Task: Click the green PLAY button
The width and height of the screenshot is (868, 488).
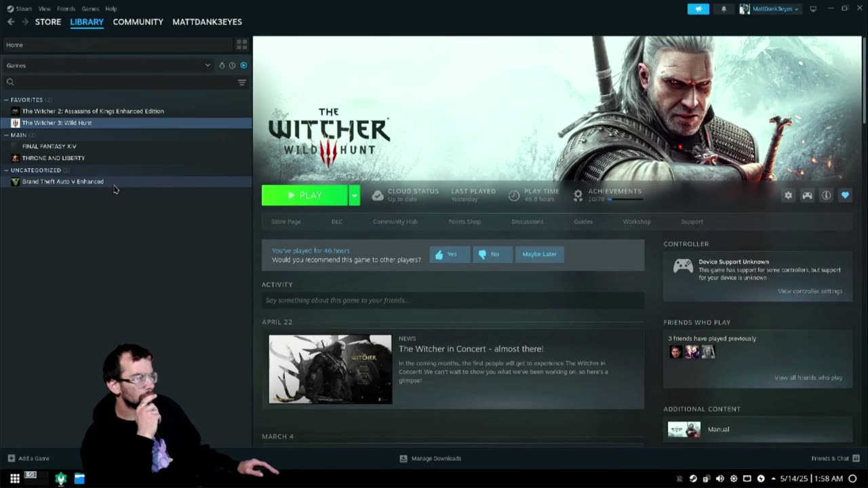Action: pyautogui.click(x=304, y=195)
